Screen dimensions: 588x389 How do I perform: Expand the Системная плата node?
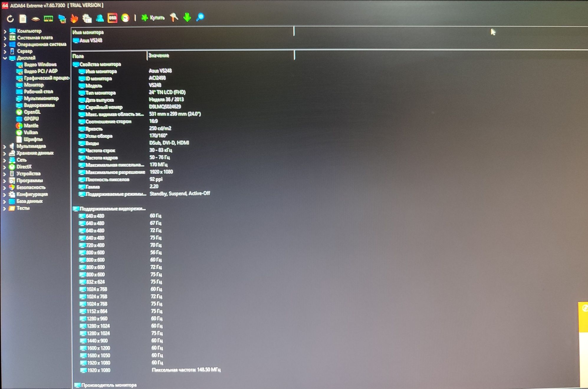coord(5,38)
